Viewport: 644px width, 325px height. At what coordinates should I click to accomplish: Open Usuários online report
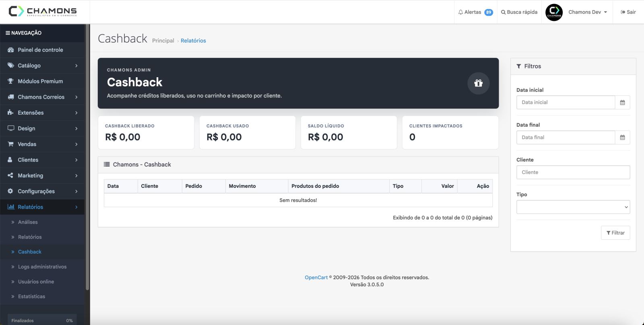[36, 282]
